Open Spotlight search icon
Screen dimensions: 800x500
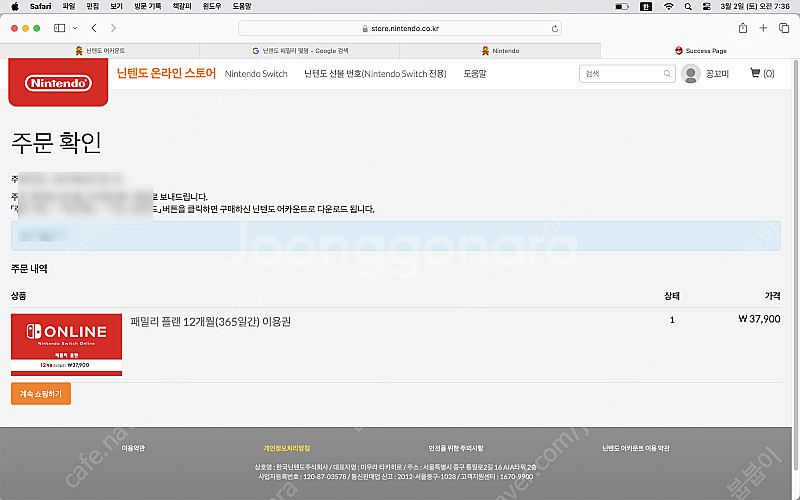pyautogui.click(x=688, y=7)
